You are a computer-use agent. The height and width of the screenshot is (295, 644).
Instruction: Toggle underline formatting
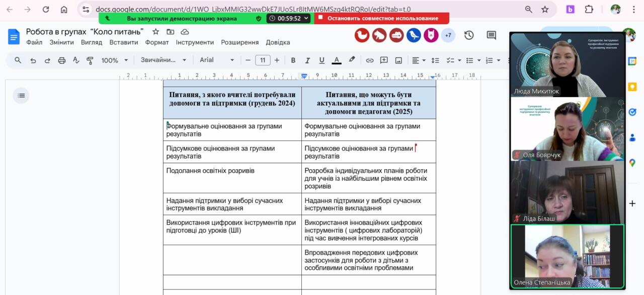[x=321, y=60]
